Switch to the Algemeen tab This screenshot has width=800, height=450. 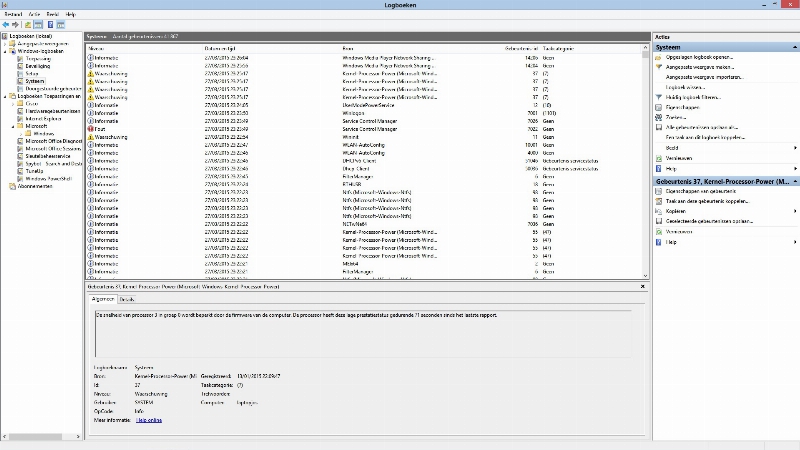click(x=103, y=299)
